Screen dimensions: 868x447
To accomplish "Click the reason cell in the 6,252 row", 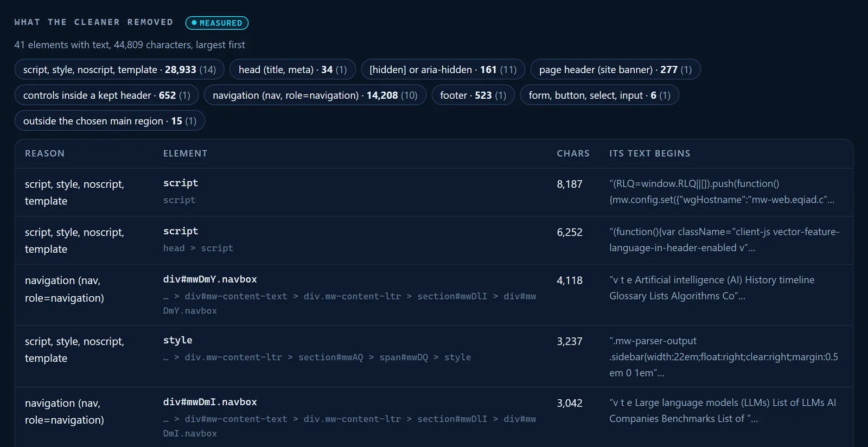I will [74, 241].
